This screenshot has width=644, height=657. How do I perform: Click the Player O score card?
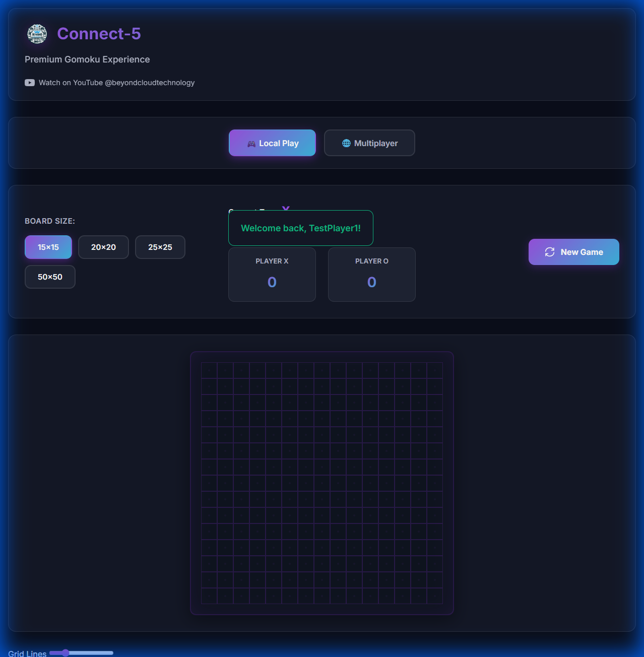(371, 275)
